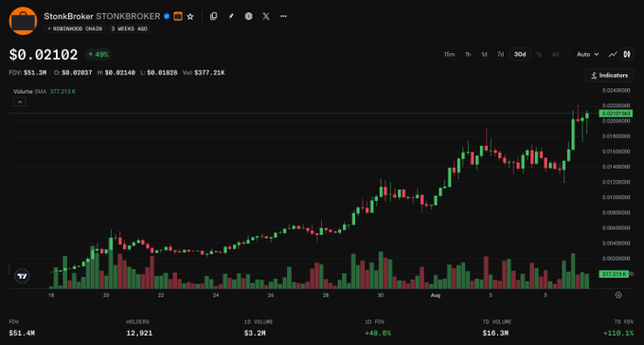This screenshot has height=345, width=644.
Task: Click the 7D VOLUME $16.3M stat
Action: coord(497,328)
